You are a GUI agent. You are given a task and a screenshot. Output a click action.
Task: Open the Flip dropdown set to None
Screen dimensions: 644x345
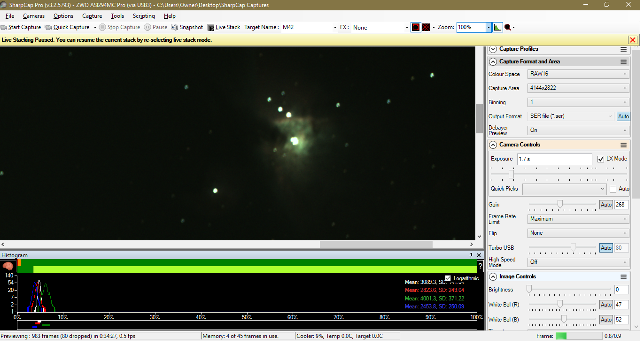[578, 233]
